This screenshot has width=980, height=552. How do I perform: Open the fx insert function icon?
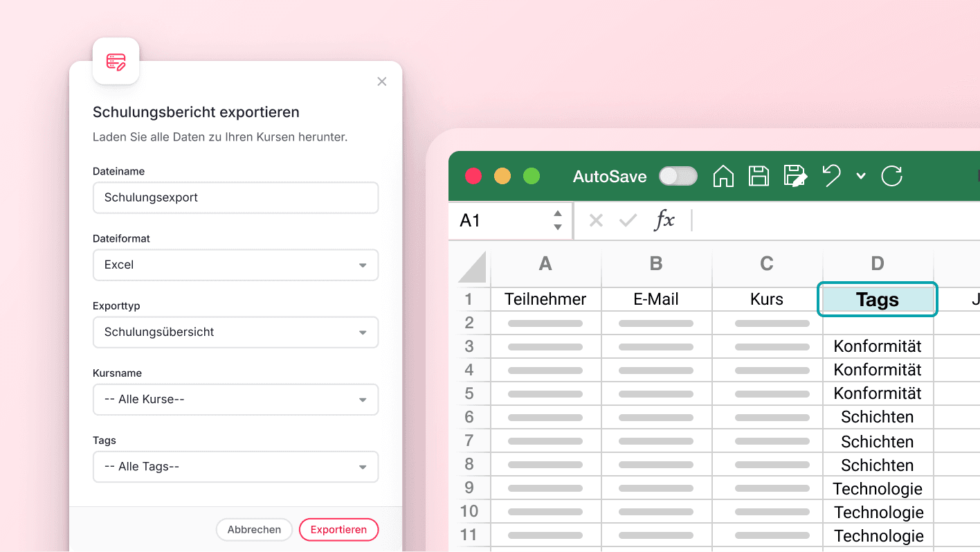[x=664, y=221]
